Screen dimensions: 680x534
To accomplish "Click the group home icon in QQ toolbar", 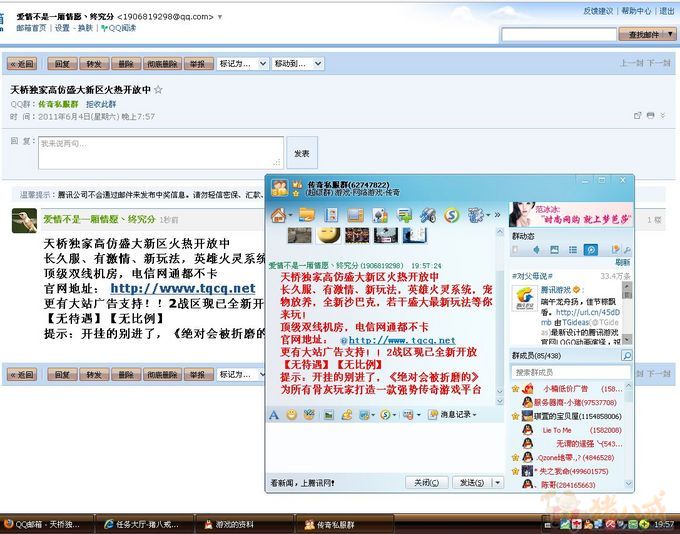I will click(279, 215).
